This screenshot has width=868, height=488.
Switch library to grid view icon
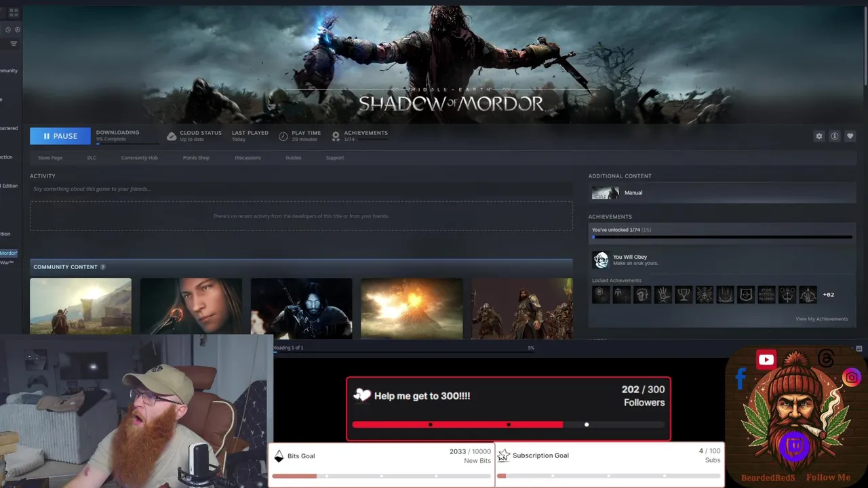(x=14, y=12)
